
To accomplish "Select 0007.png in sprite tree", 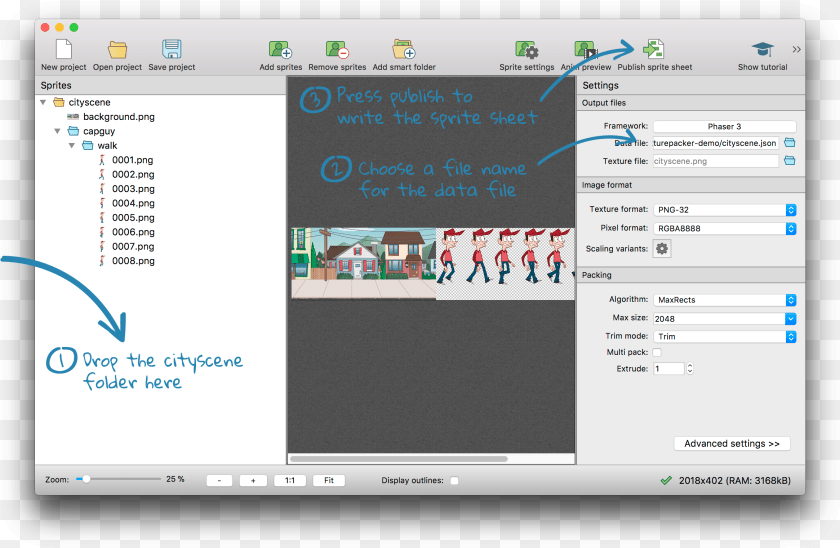I will coord(132,246).
